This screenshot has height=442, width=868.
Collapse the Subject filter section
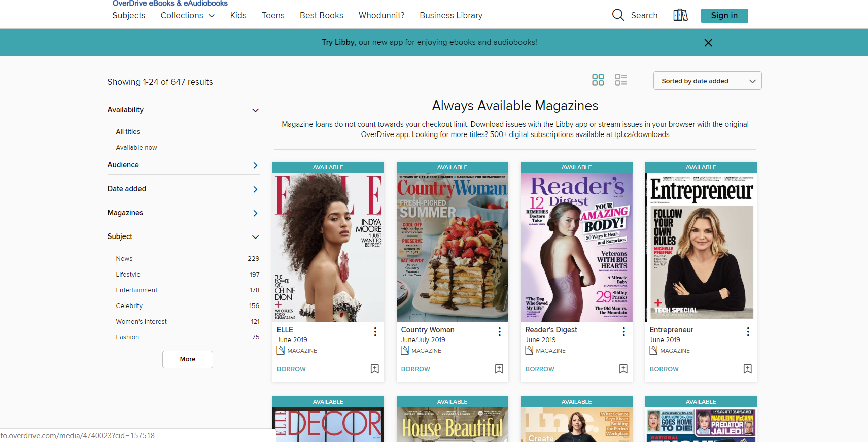pos(183,236)
